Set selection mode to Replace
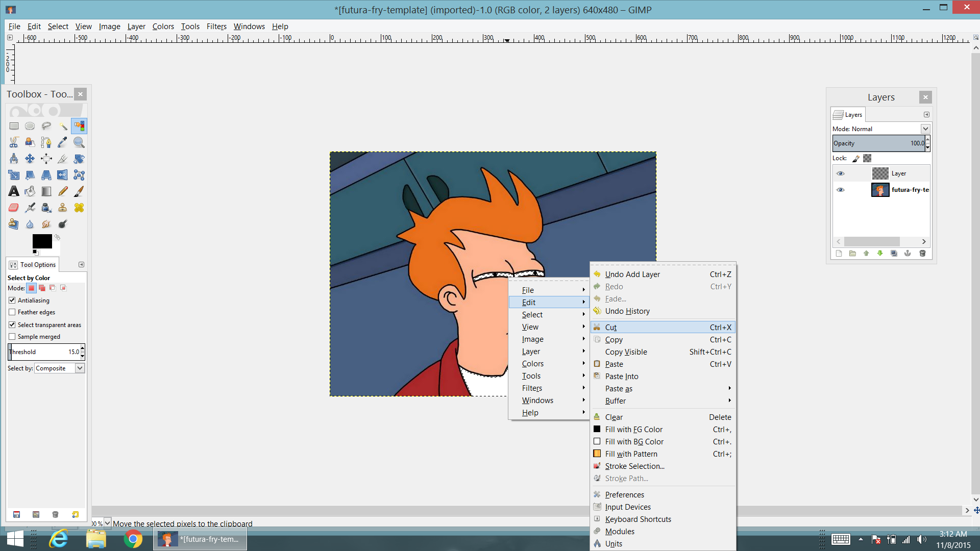Screen dimensions: 980x551 tap(32, 288)
